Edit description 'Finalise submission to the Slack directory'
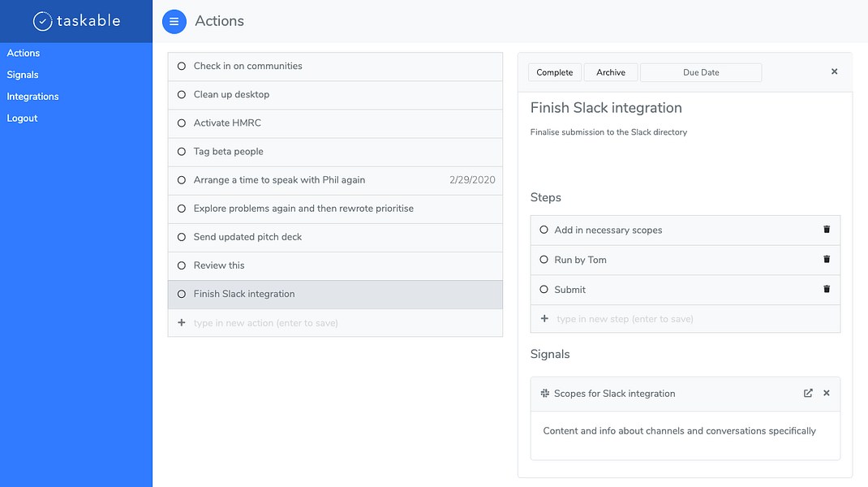 608,131
